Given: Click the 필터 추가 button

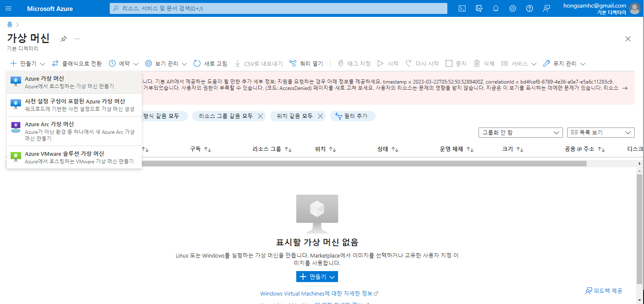Looking at the screenshot, I should 352,116.
